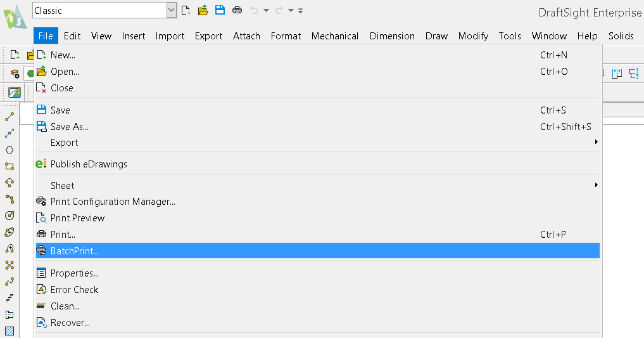Open the View menu
This screenshot has width=644, height=338.
[x=101, y=36]
